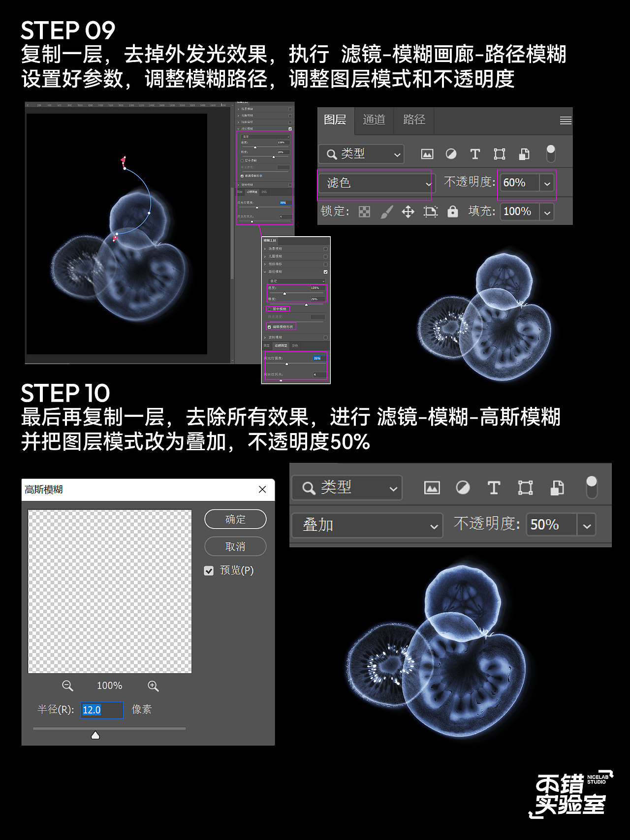Collapse the 路径模糊 section
Screen dimensions: 630x840
pos(265,272)
